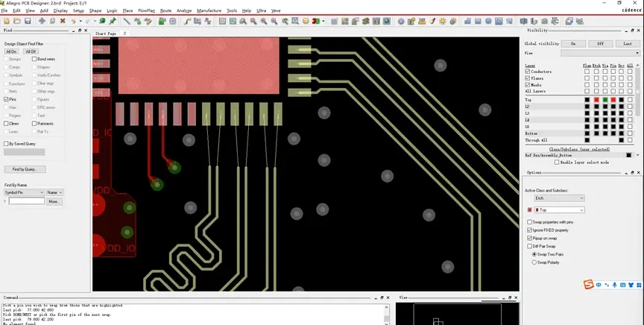Viewport: 644px width, 325px height.
Task: Click the Add Connect route icon
Action: 187,21
